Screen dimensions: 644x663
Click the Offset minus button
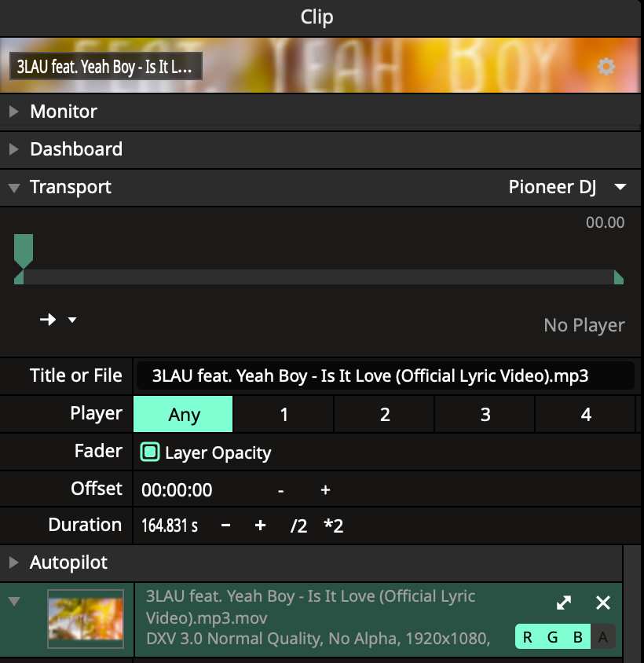coord(280,490)
